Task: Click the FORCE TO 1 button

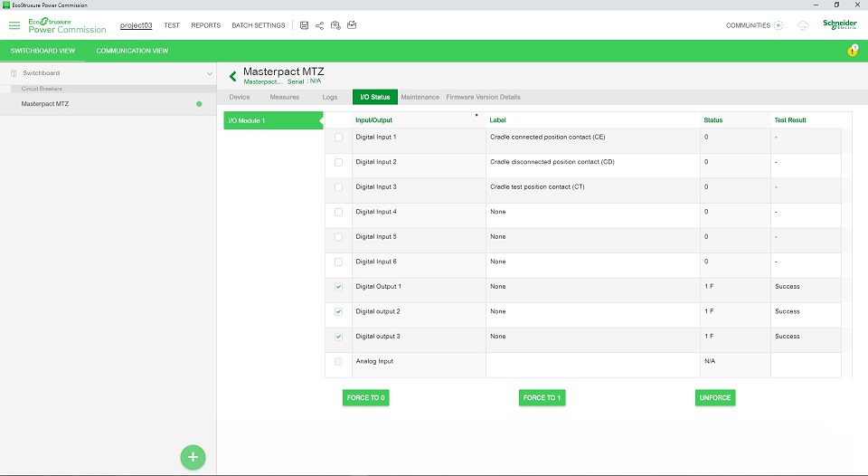Action: point(542,398)
